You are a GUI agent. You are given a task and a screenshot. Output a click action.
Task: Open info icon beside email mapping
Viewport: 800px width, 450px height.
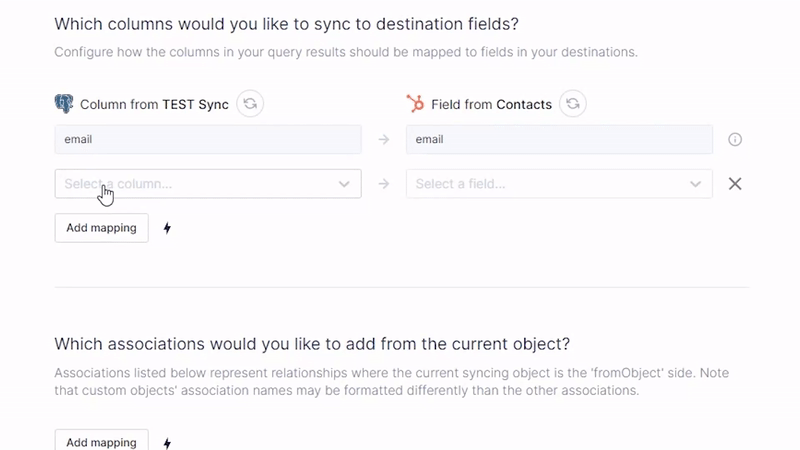[x=735, y=140]
